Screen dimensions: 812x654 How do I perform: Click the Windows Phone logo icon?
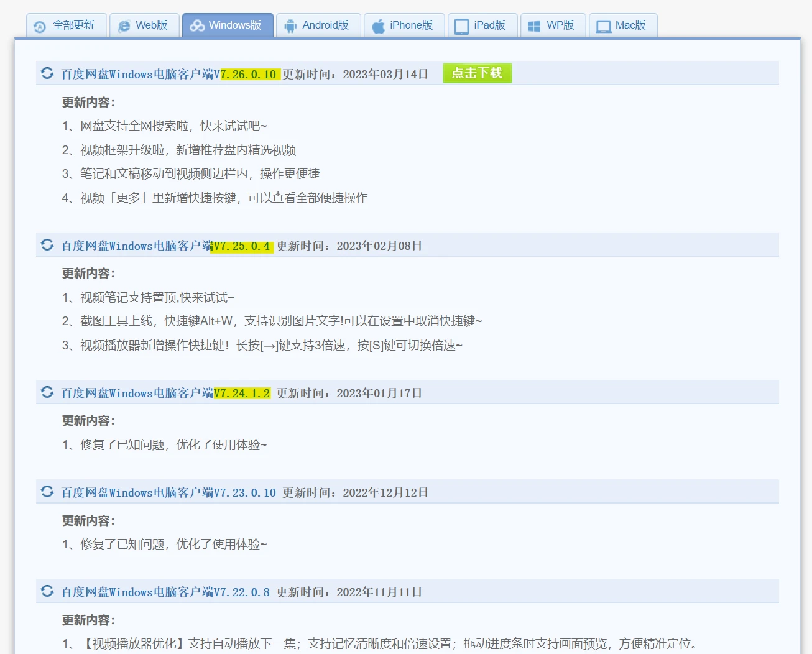[534, 26]
